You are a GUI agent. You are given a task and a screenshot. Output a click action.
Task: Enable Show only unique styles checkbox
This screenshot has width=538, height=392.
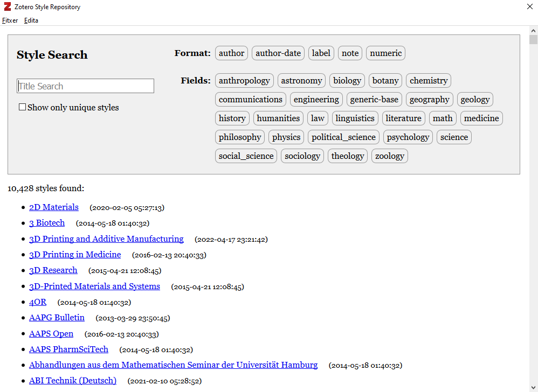[22, 107]
